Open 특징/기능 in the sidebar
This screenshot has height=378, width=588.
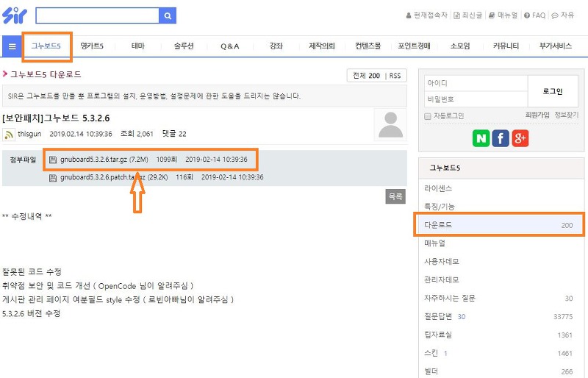(439, 207)
